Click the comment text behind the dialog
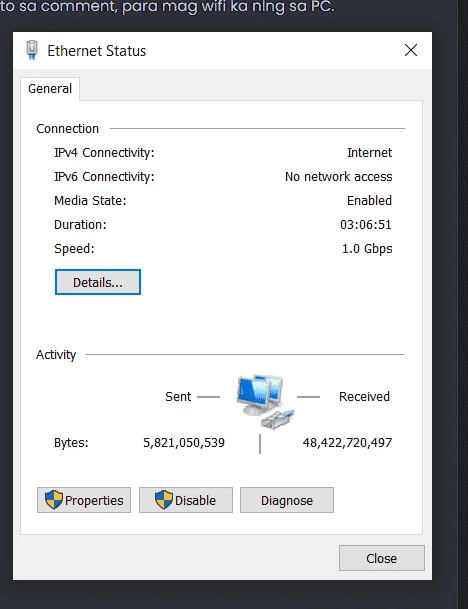The image size is (468, 609). 167,7
